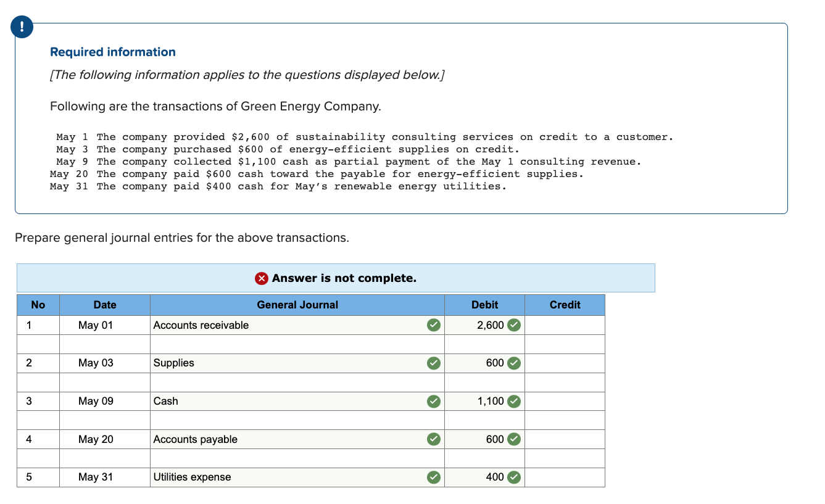Click green checkmark beside Utilities expense
825x504 pixels.
(x=434, y=477)
